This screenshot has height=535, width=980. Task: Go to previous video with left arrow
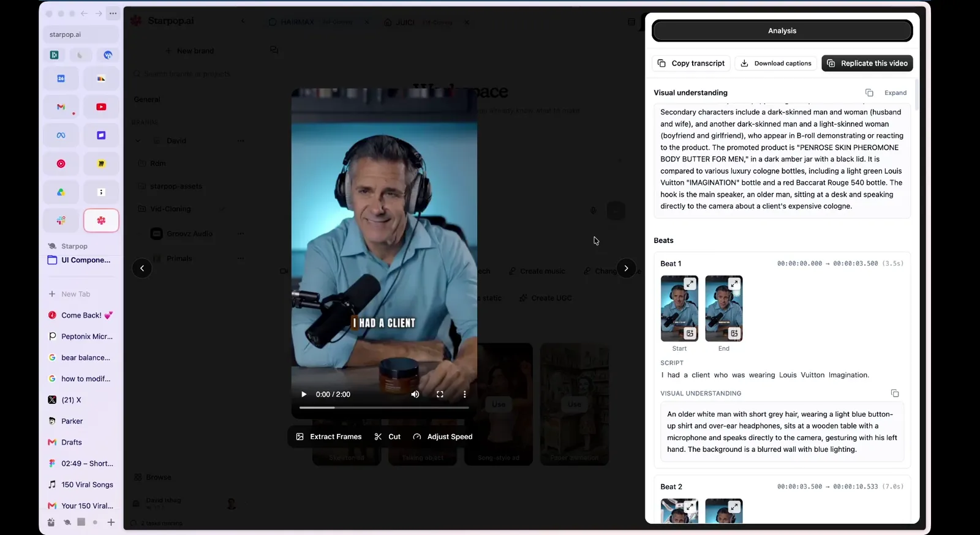click(142, 268)
